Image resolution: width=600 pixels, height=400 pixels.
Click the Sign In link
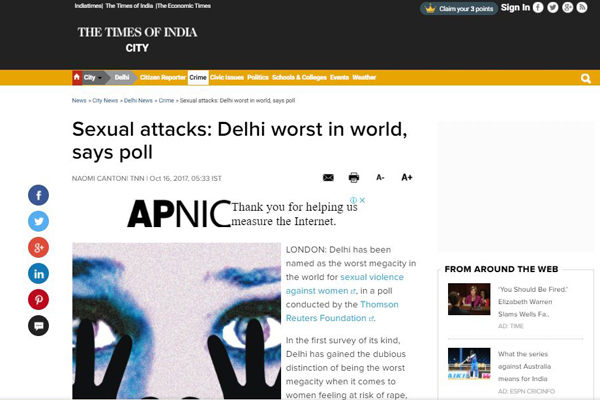pyautogui.click(x=515, y=8)
